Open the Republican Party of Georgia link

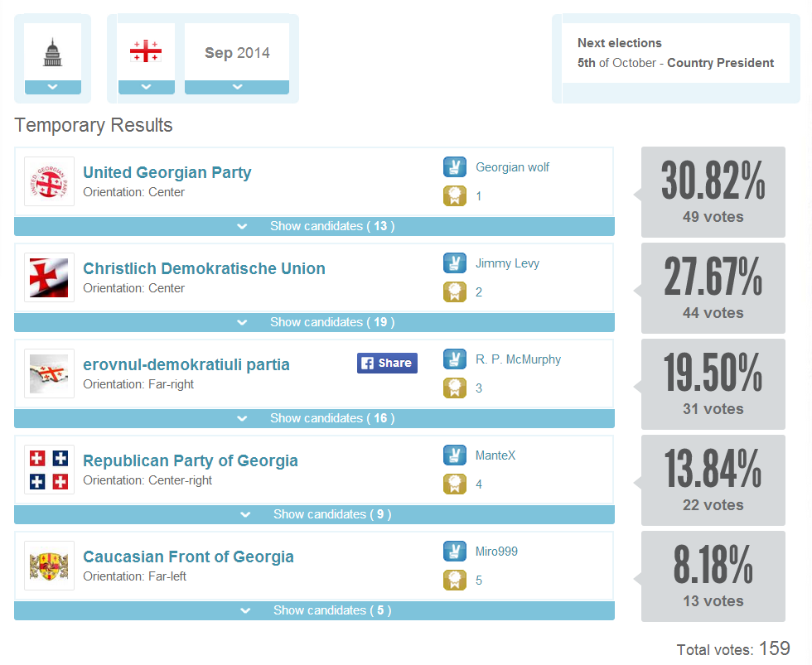(191, 460)
